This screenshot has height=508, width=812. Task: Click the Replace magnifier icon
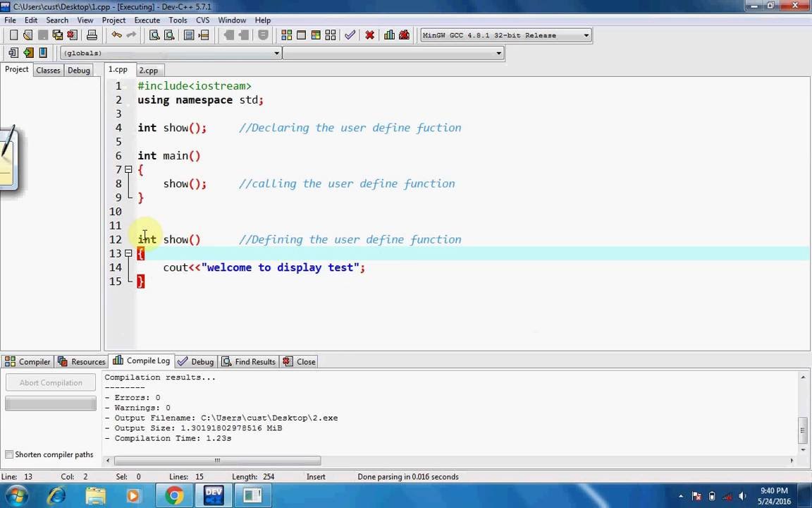click(169, 35)
